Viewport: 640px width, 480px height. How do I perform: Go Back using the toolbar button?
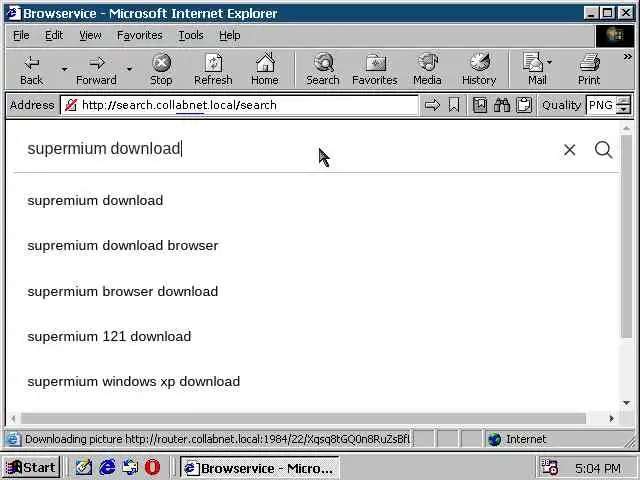[x=31, y=70]
